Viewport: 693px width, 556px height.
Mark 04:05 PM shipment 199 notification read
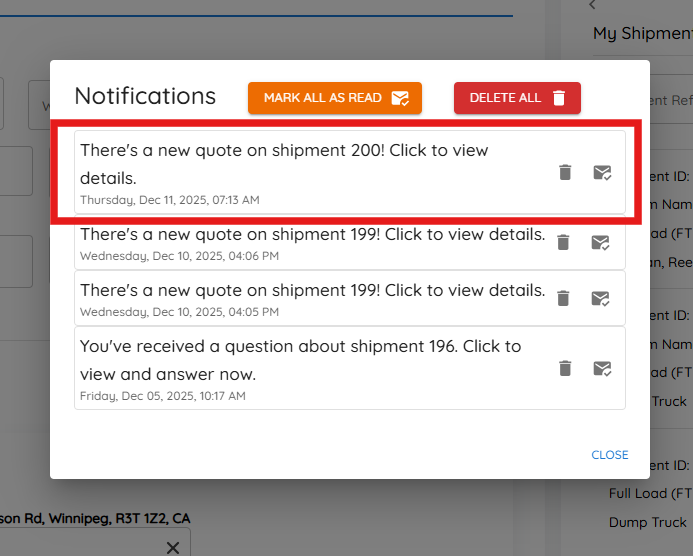tap(600, 298)
